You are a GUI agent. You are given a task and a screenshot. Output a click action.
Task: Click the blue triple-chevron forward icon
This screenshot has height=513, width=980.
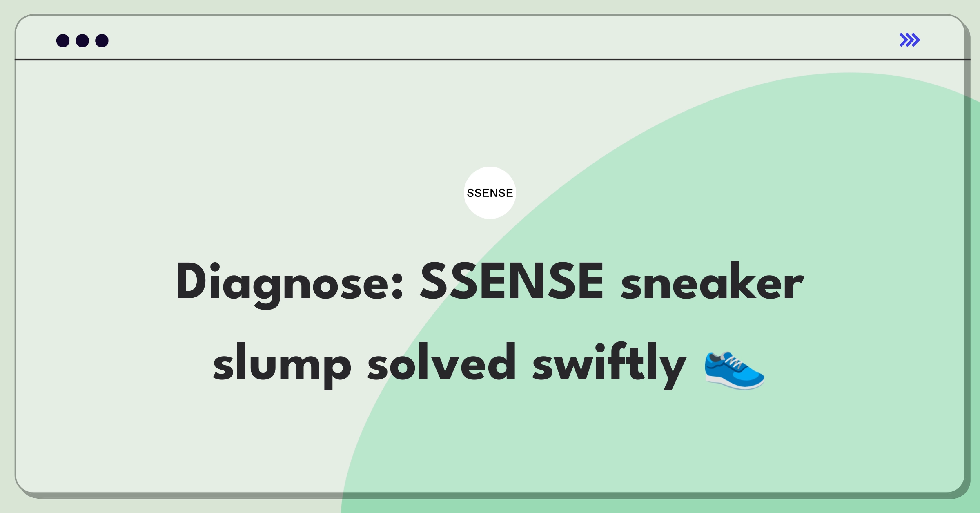910,40
